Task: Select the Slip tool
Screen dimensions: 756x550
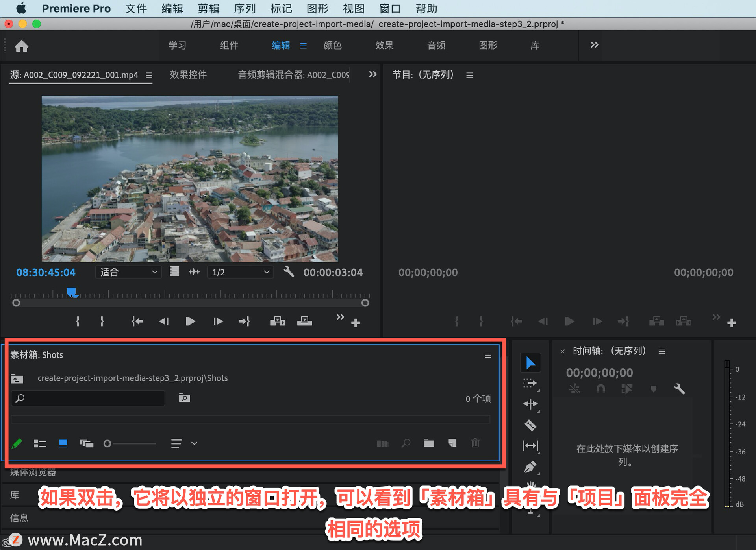Action: point(530,446)
